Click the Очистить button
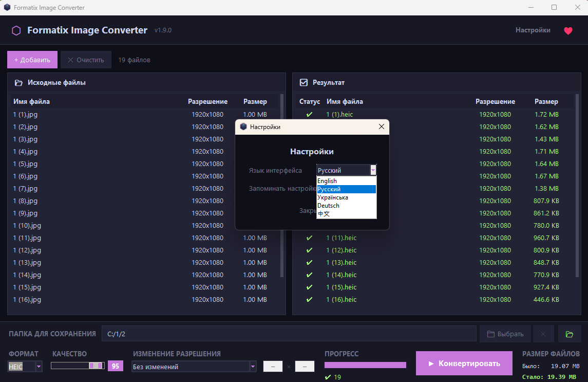Screen dimensions: 588x382 86,60
